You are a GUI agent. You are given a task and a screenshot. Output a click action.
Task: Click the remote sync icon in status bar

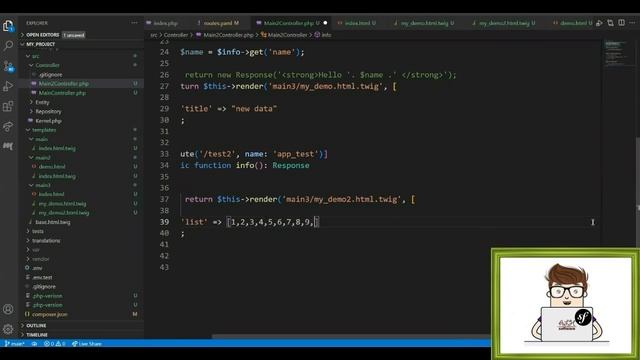35,344
